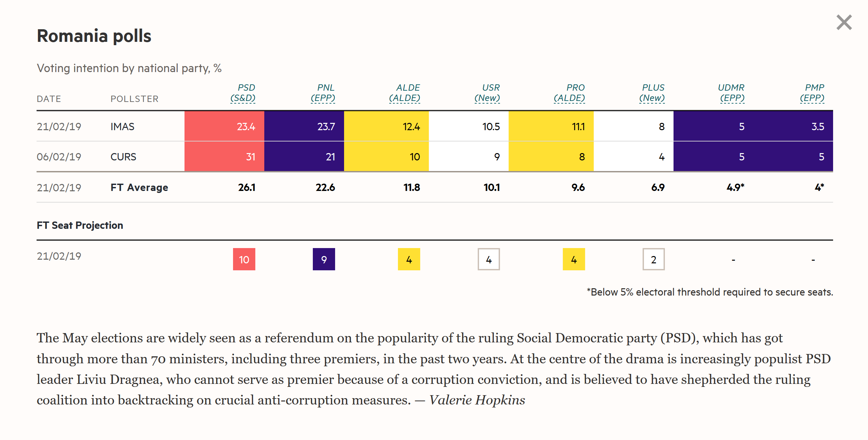Click the white USR 4-seat box
868x440 pixels.
click(x=489, y=259)
